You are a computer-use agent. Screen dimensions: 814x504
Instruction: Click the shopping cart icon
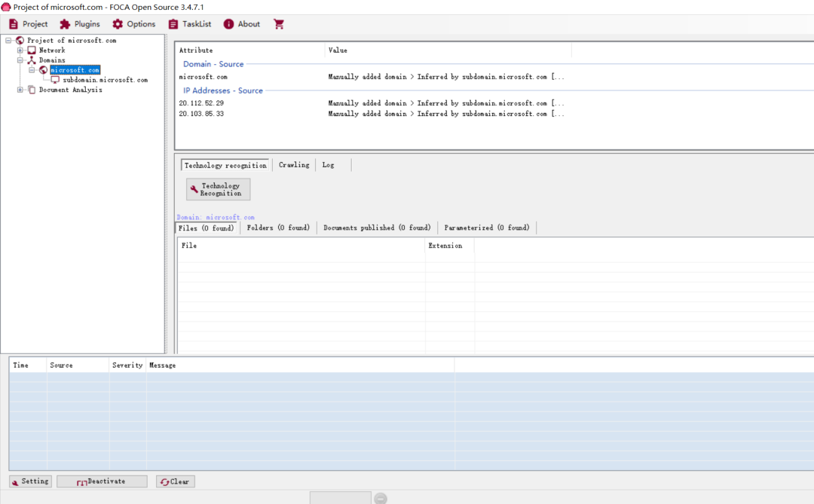[x=279, y=24]
